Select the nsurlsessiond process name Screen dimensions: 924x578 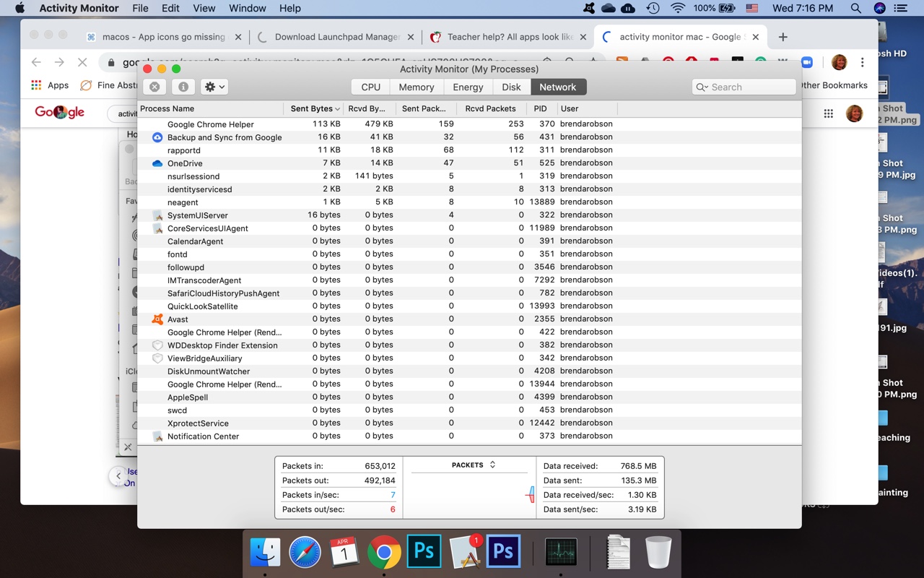[193, 176]
